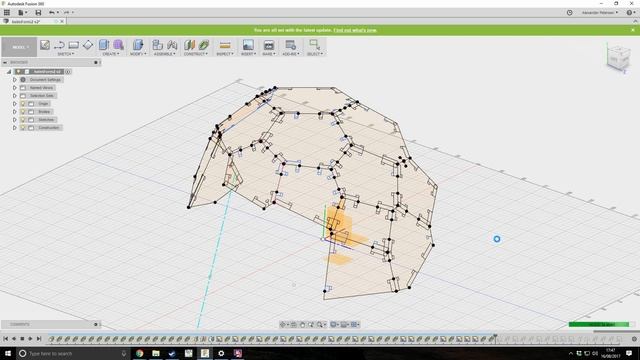Select the Pan hand tool in navigation bar

(x=302, y=324)
